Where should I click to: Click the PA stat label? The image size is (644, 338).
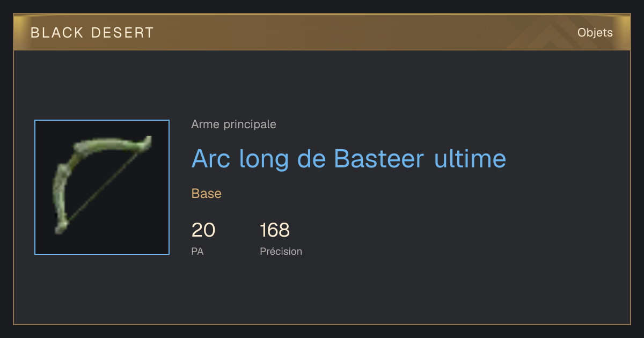(x=197, y=251)
